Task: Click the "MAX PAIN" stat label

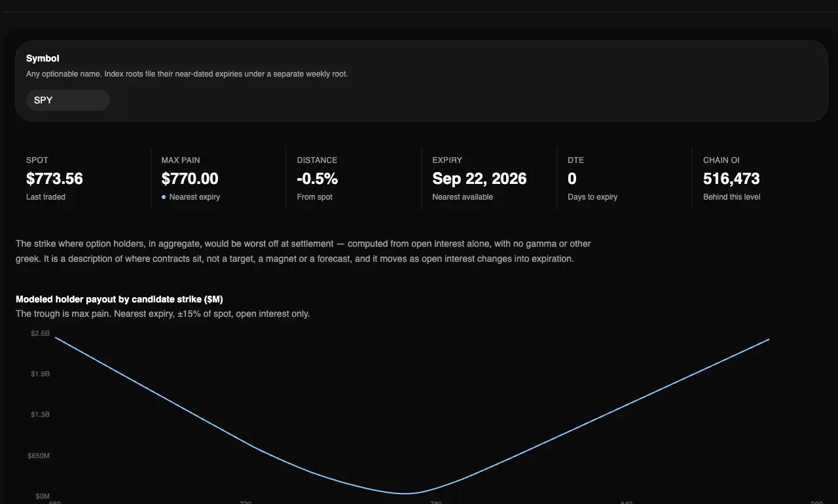Action: (181, 160)
